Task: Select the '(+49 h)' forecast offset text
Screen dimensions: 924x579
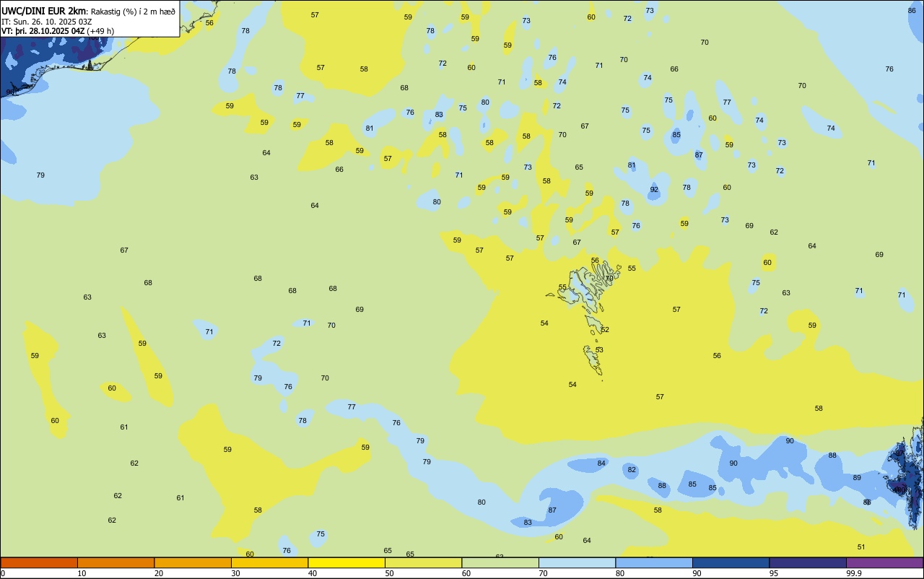Action: point(100,31)
